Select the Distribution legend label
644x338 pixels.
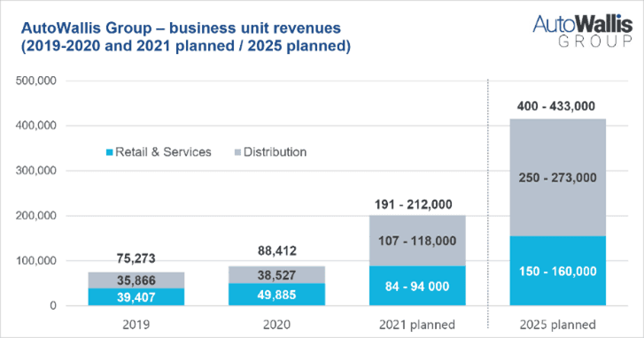point(275,152)
